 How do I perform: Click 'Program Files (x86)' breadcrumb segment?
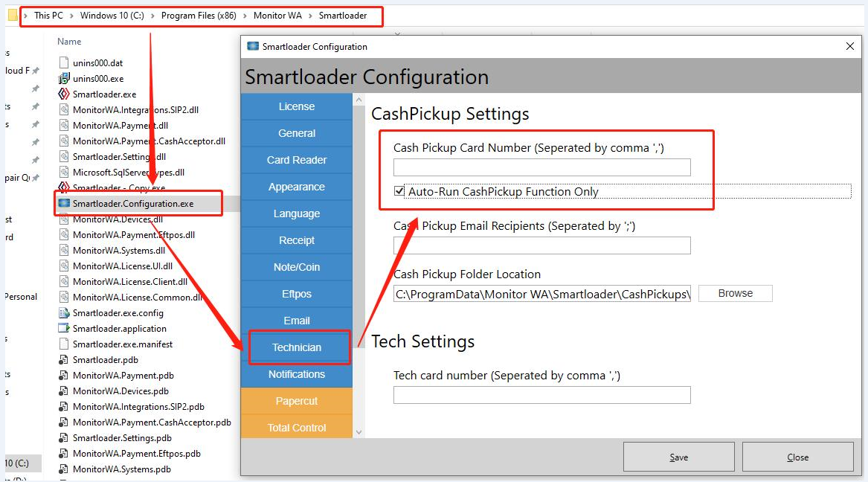point(199,16)
